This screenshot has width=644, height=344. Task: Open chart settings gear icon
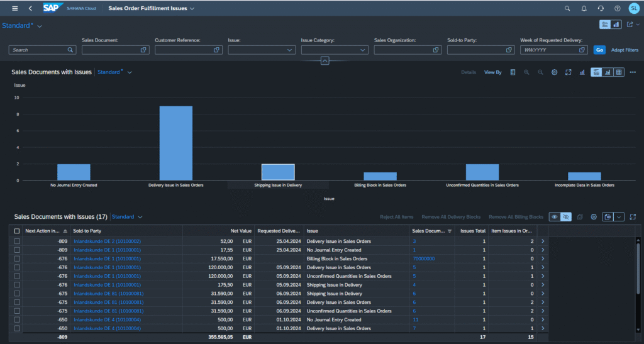555,72
